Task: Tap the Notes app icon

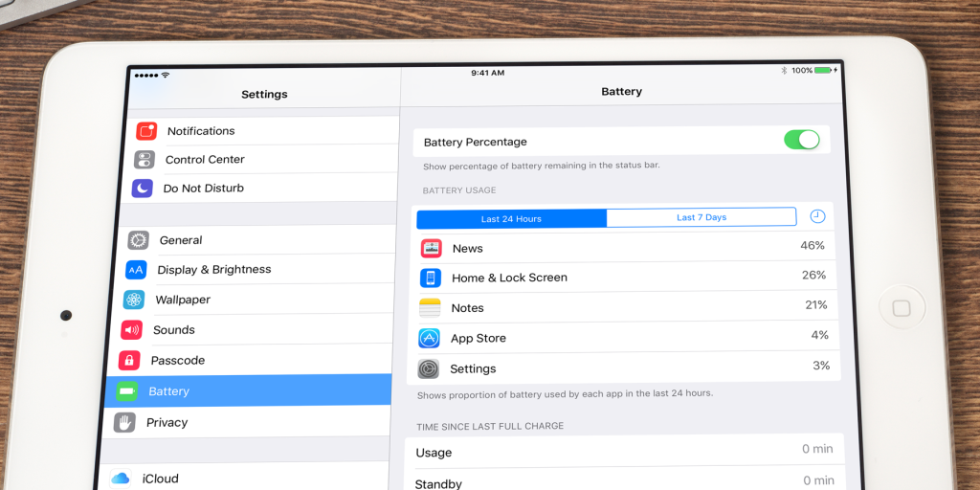Action: click(x=430, y=307)
